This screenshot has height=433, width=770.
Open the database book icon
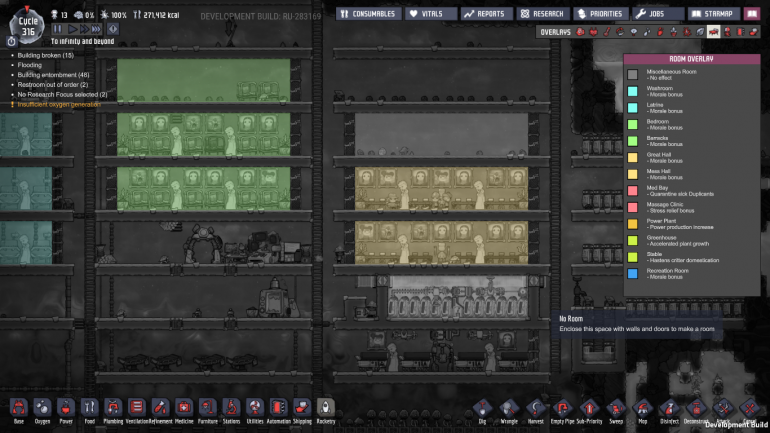tap(752, 14)
